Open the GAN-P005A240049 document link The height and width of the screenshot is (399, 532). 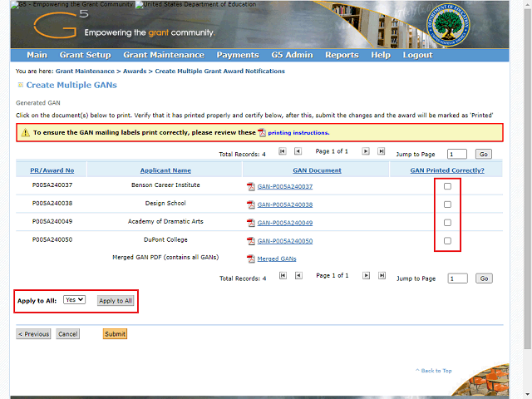pos(285,223)
